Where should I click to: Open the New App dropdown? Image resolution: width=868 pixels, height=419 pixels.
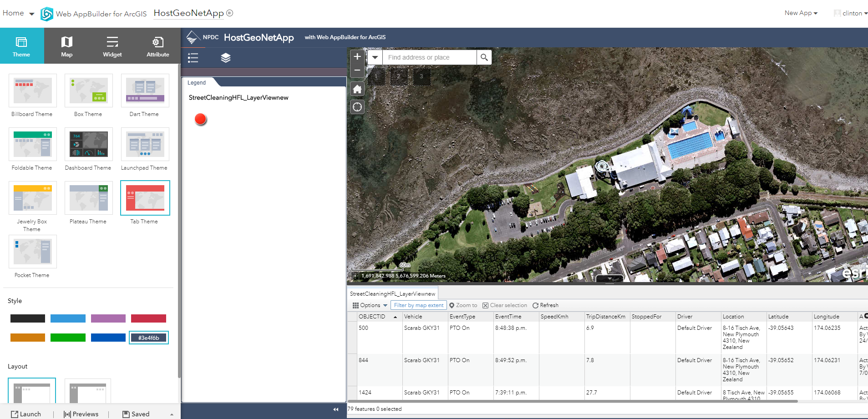[801, 13]
